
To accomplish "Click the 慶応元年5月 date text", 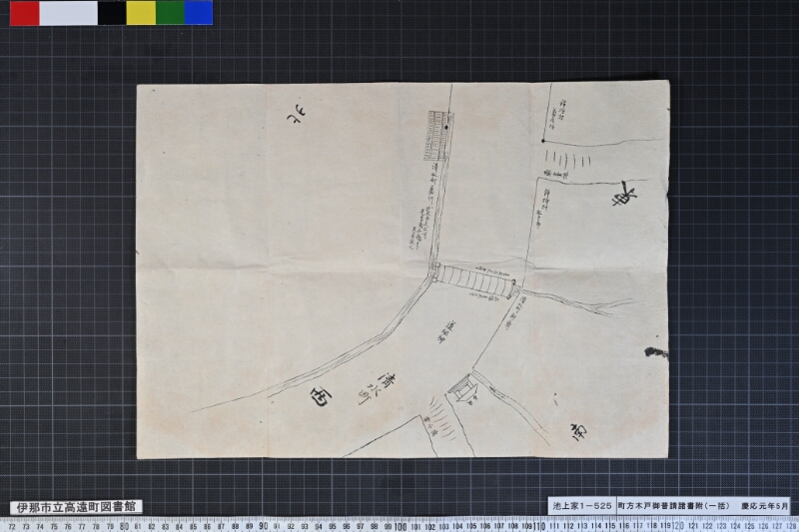I will click(x=764, y=506).
